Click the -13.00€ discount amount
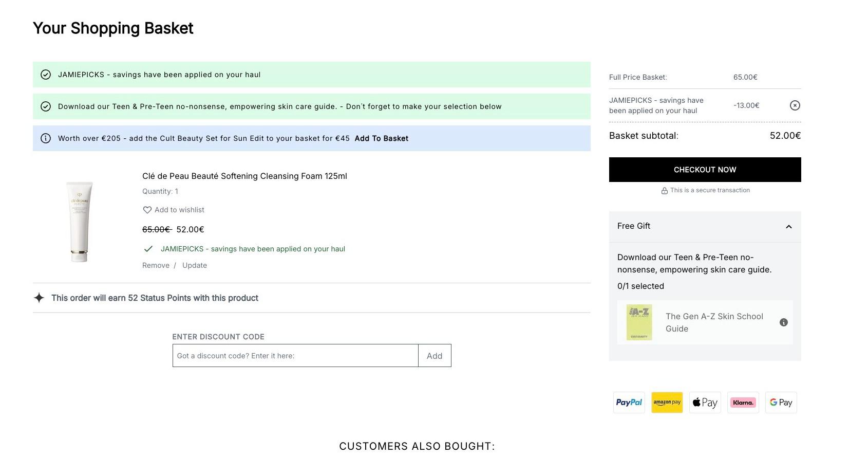The width and height of the screenshot is (868, 475). point(746,105)
